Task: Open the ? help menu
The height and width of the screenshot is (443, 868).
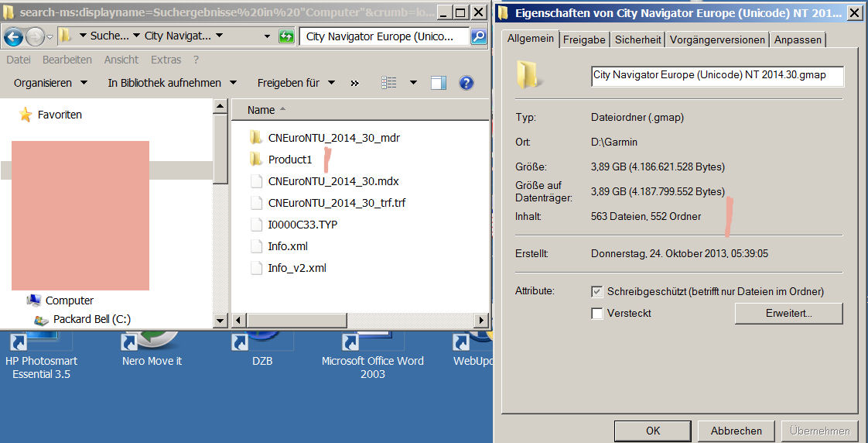Action: [196, 60]
